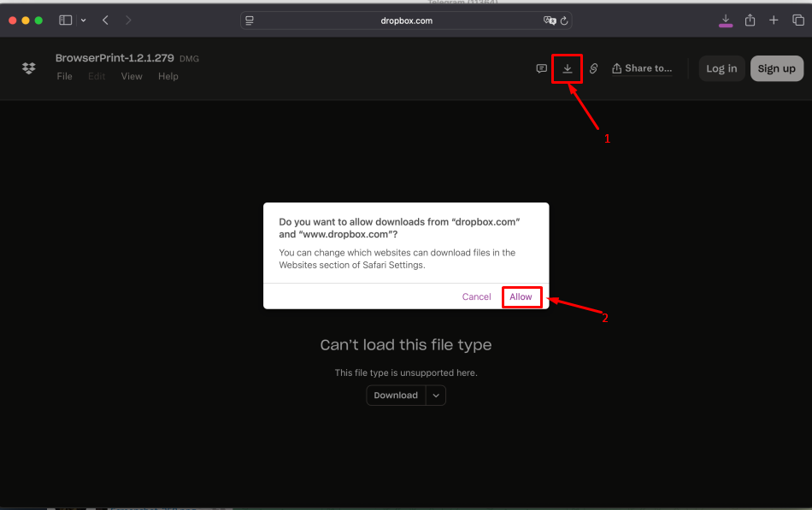Open the Help menu
This screenshot has height=510, width=812.
[x=168, y=76]
